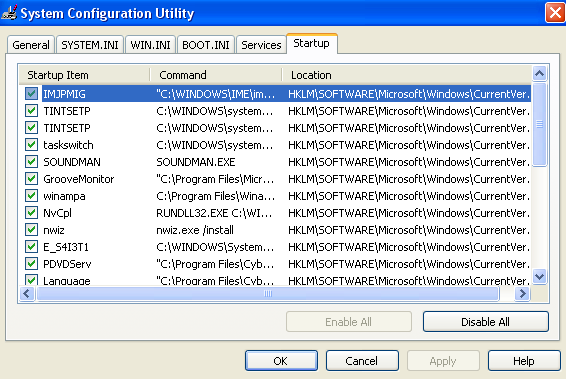The height and width of the screenshot is (379, 566).
Task: Click the 'nwiz.exe /install' command cell
Action: pos(195,230)
